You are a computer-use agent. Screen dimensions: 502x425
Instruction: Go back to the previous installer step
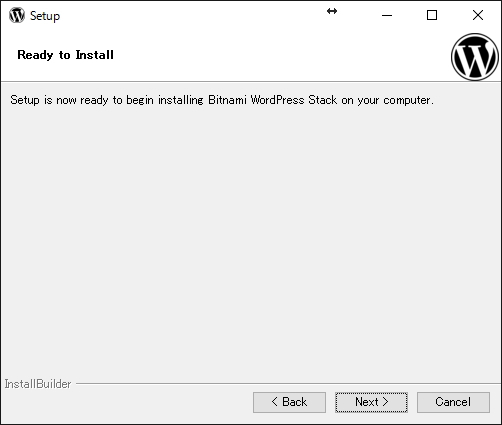click(289, 402)
